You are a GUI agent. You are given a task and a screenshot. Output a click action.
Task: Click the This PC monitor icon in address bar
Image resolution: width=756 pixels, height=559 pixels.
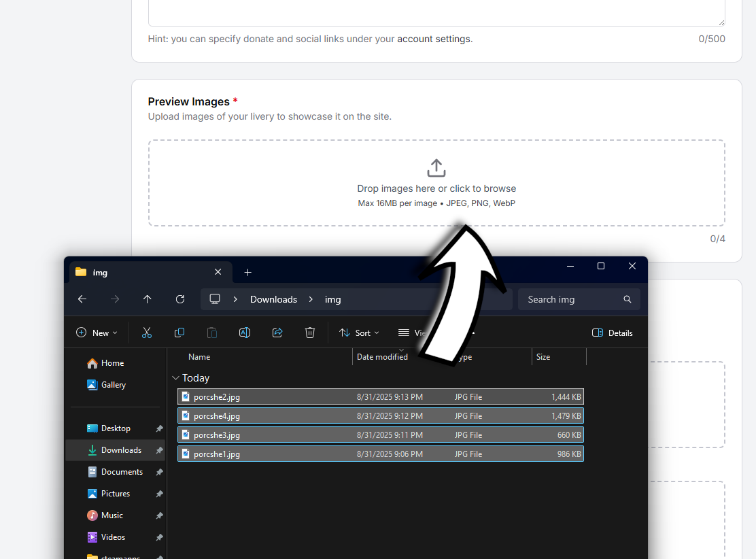[x=215, y=299]
